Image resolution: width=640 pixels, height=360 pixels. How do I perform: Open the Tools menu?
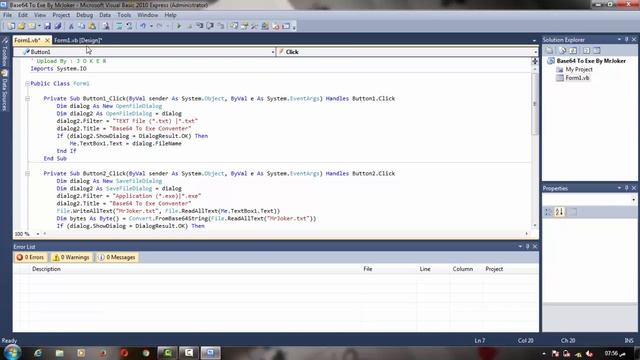(124, 15)
